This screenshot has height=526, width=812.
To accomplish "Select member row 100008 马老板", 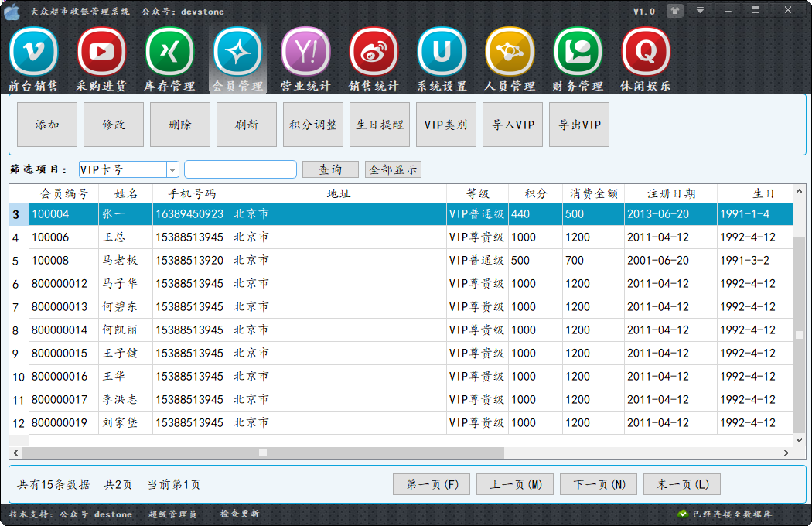I will [401, 260].
